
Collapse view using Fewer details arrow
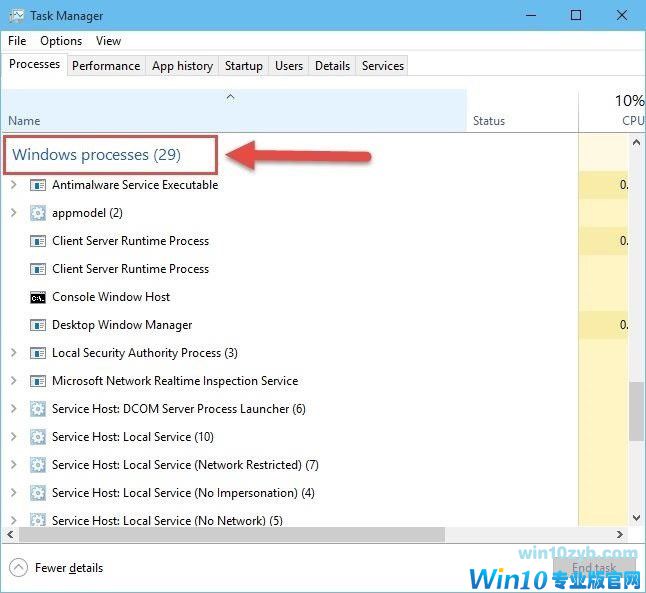[x=18, y=568]
